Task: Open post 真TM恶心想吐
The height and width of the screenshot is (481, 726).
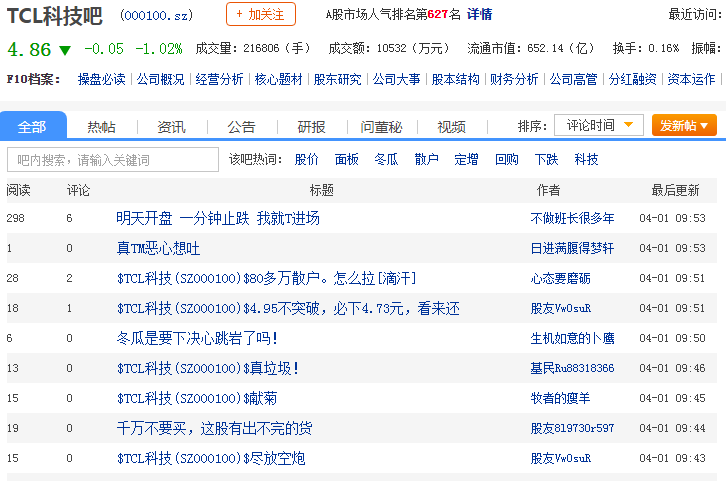Action: click(x=158, y=248)
